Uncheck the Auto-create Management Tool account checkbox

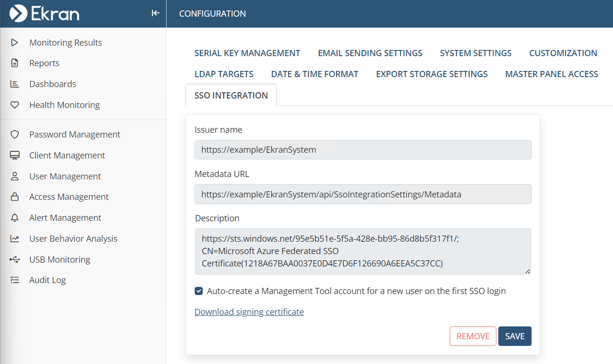pyautogui.click(x=199, y=291)
